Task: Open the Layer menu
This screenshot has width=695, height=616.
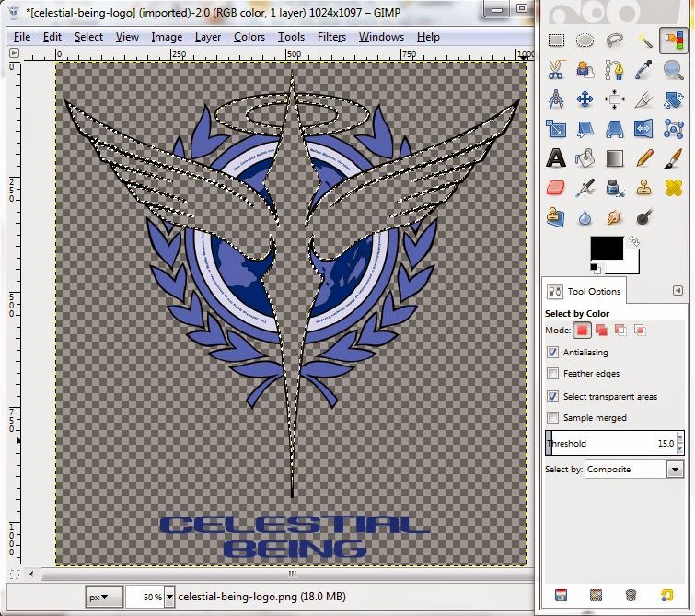Action: 207,37
